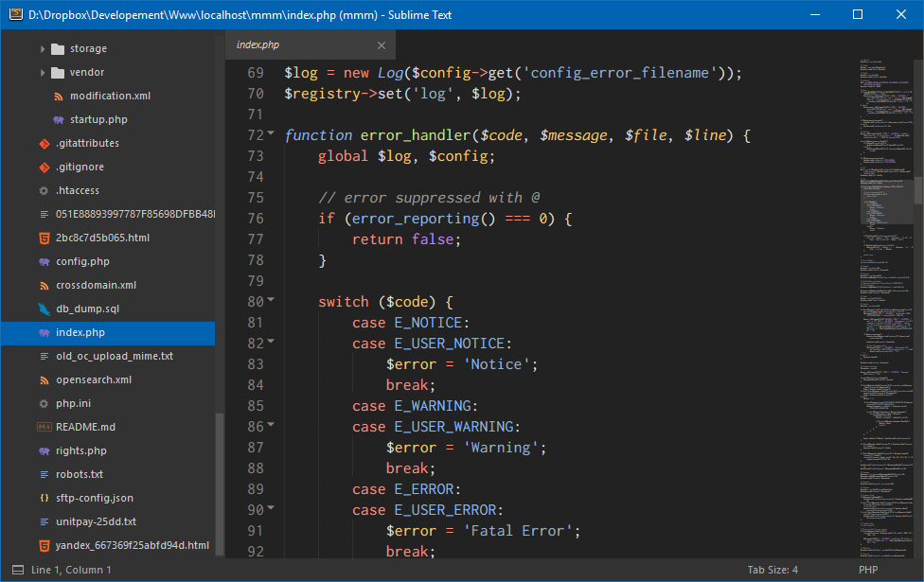Click the 'Fatal Error' string on line 91
The width and height of the screenshot is (924, 582).
point(518,531)
